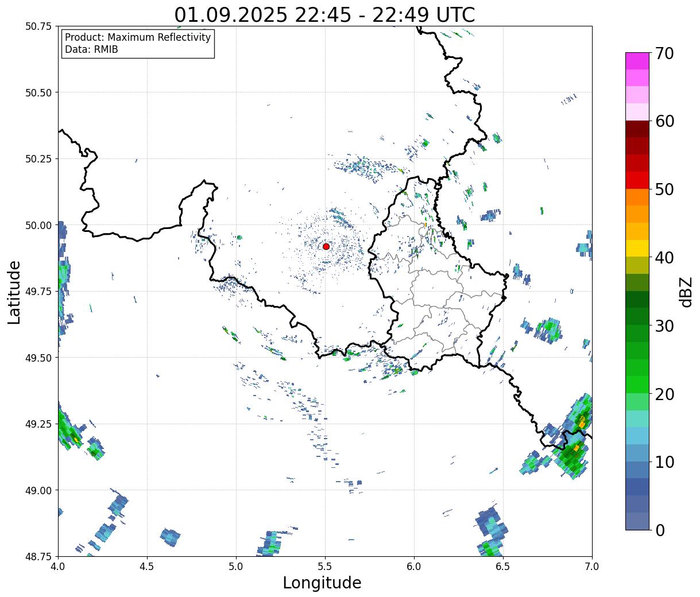Click colorbar tick label 60
Viewport: 700px width, 597px height.
664,121
